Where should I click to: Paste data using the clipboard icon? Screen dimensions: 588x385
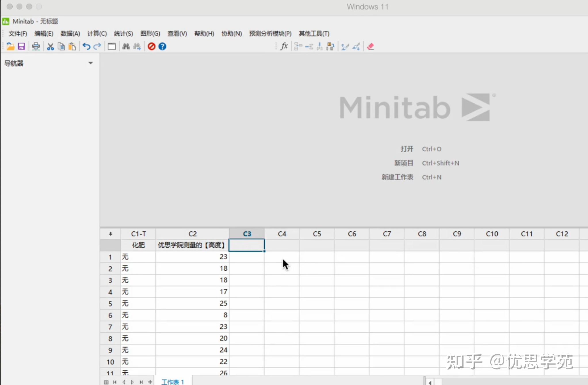72,46
